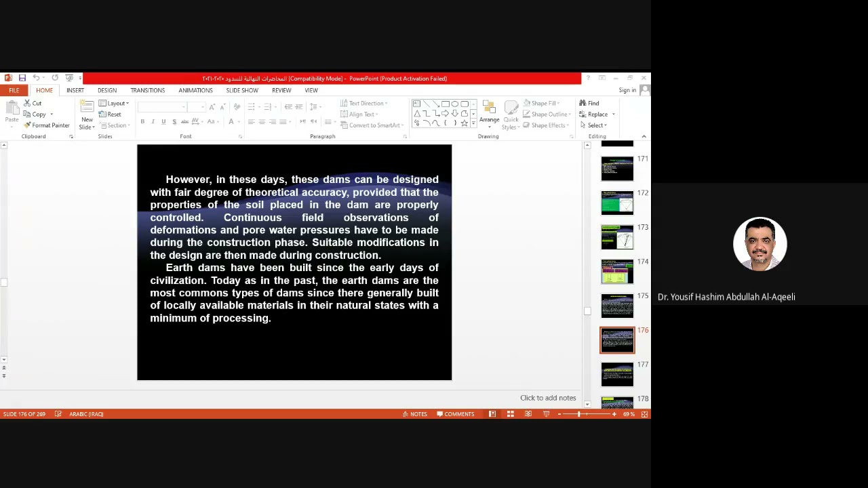Image resolution: width=868 pixels, height=488 pixels.
Task: Switch to Slide Sorter view
Action: (x=510, y=414)
